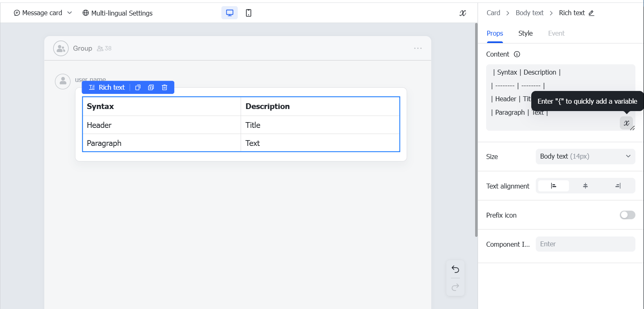Open group chat more options menu
This screenshot has height=309, width=644.
tap(418, 48)
